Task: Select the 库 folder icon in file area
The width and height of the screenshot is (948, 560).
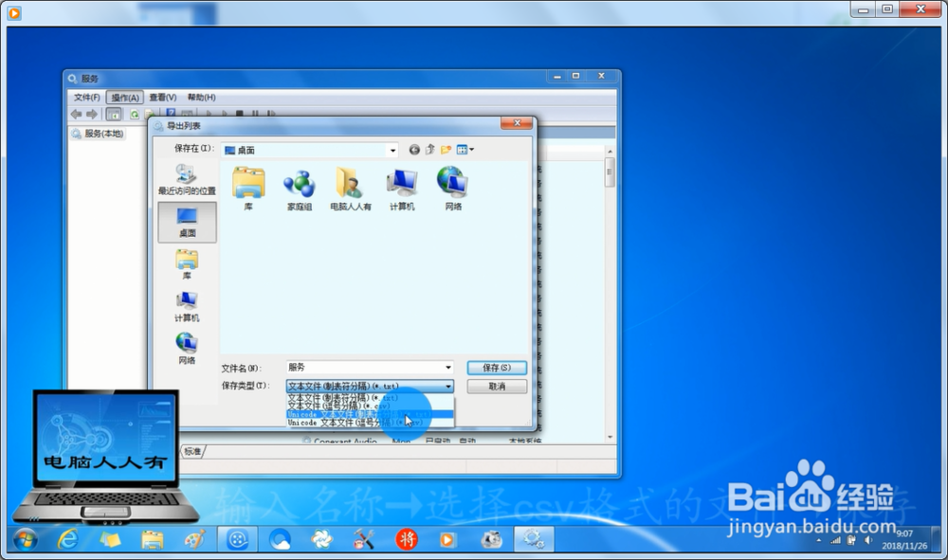Action: 248,189
